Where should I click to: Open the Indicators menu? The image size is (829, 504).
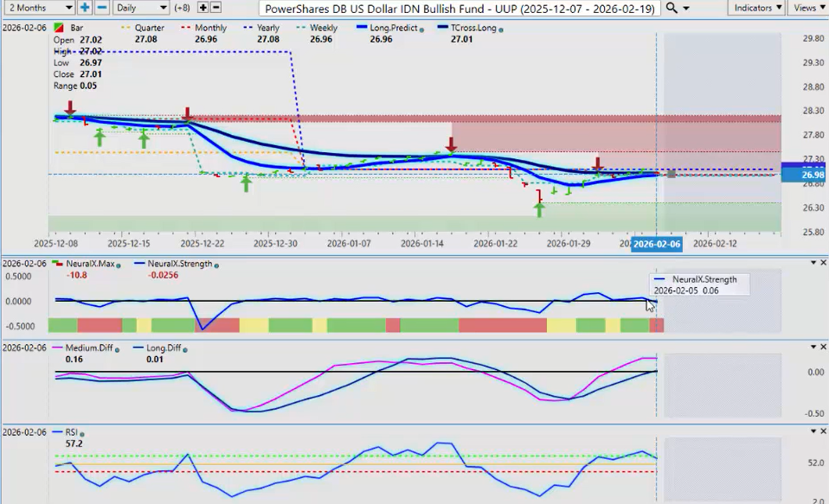(x=755, y=8)
